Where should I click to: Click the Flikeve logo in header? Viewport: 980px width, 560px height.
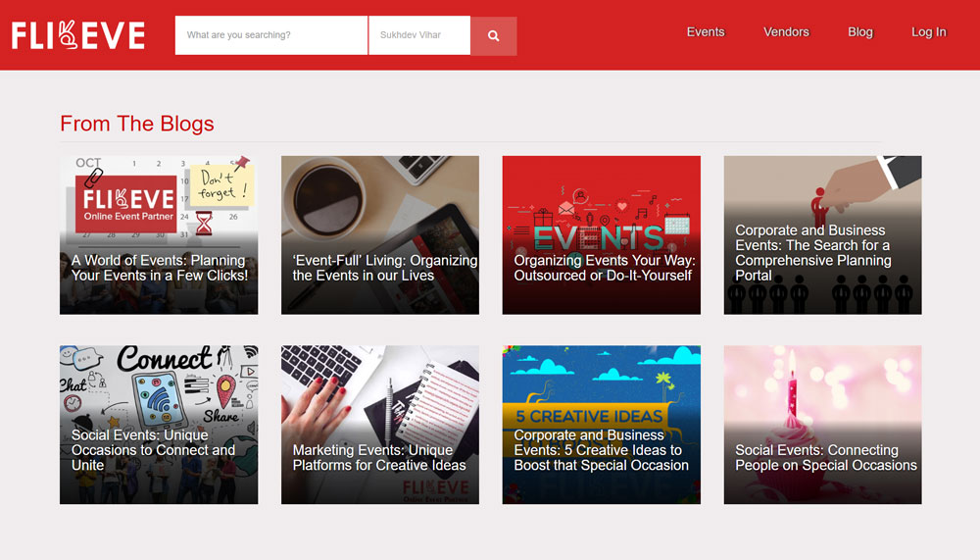coord(78,35)
